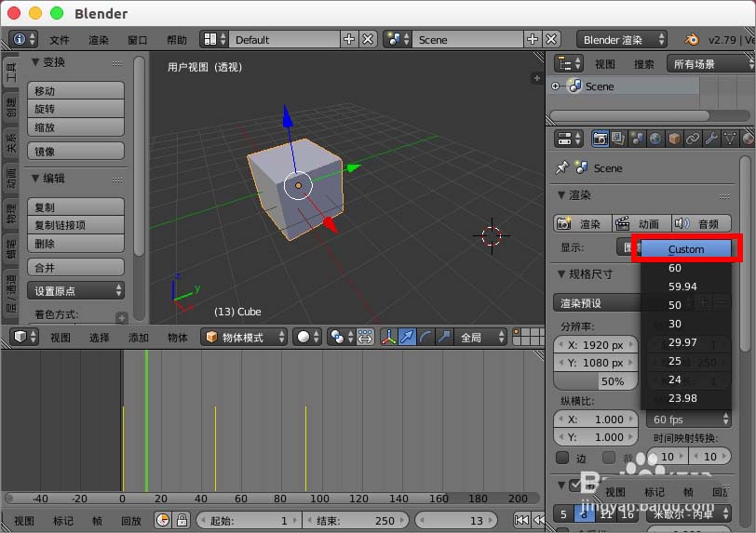Switch to World properties tab
The width and height of the screenshot is (756, 533).
(655, 139)
